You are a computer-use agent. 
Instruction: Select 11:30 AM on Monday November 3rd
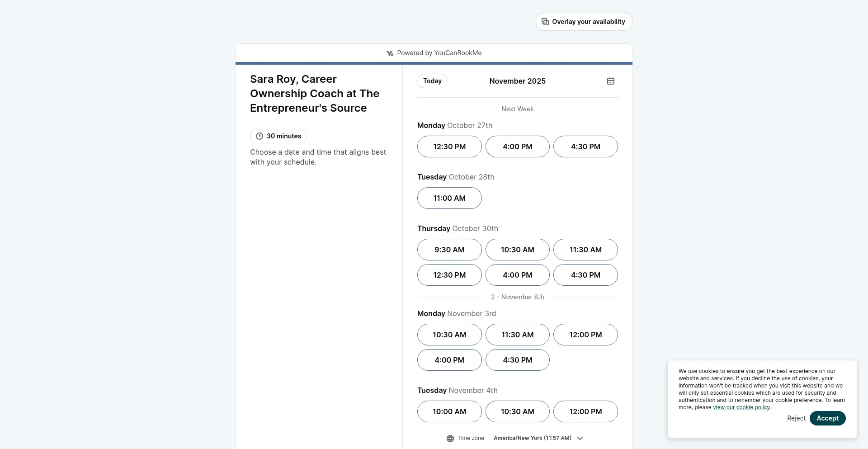click(517, 335)
